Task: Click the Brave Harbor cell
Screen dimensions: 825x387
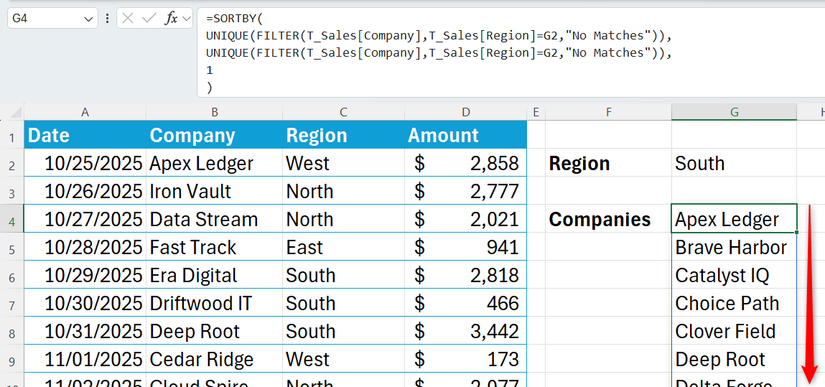Action: [734, 247]
